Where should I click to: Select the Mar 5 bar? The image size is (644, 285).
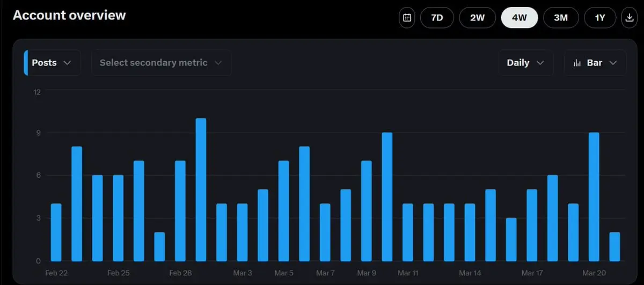[284, 211]
